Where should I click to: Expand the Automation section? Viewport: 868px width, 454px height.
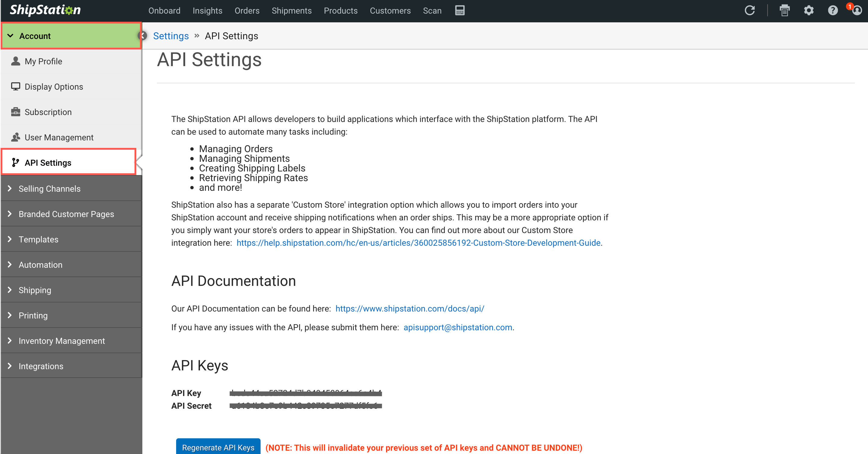pyautogui.click(x=71, y=265)
